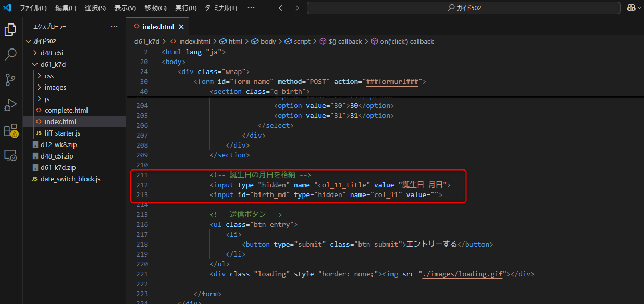The height and width of the screenshot is (304, 644).
Task: Open liff-starter.js in the file tree
Action: (63, 133)
